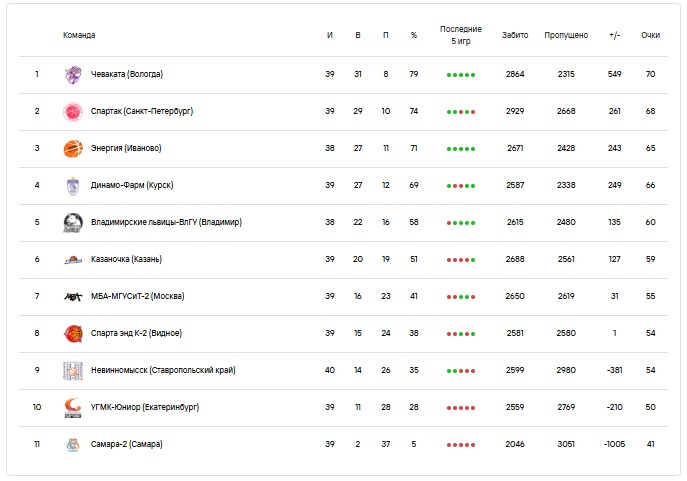The width and height of the screenshot is (687, 481).
Task: Open Владимирские львицы-ВлГУ (Владимир) team link
Action: (166, 222)
